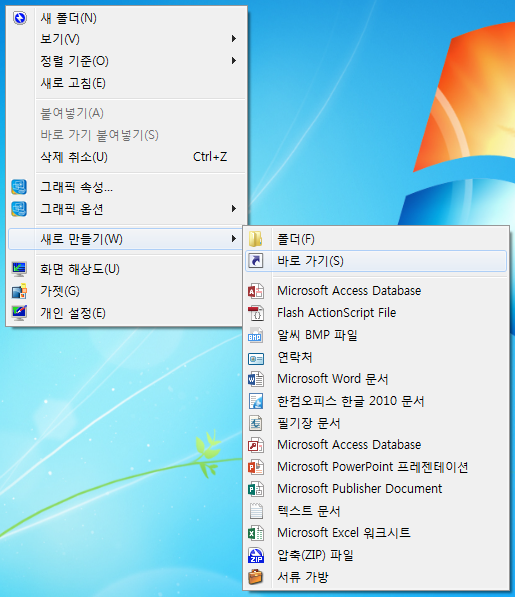
Task: Select 알씨 BMP 파일 entry
Action: (376, 335)
